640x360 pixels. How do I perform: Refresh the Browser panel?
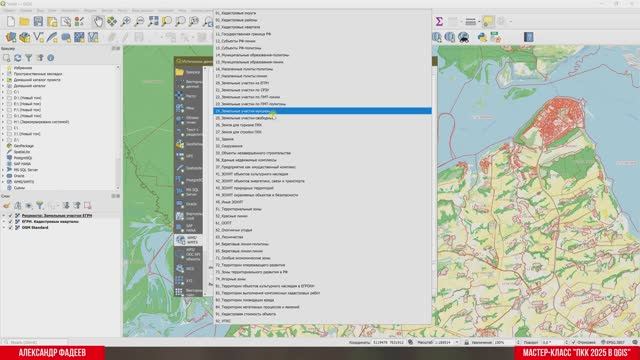tap(18, 58)
